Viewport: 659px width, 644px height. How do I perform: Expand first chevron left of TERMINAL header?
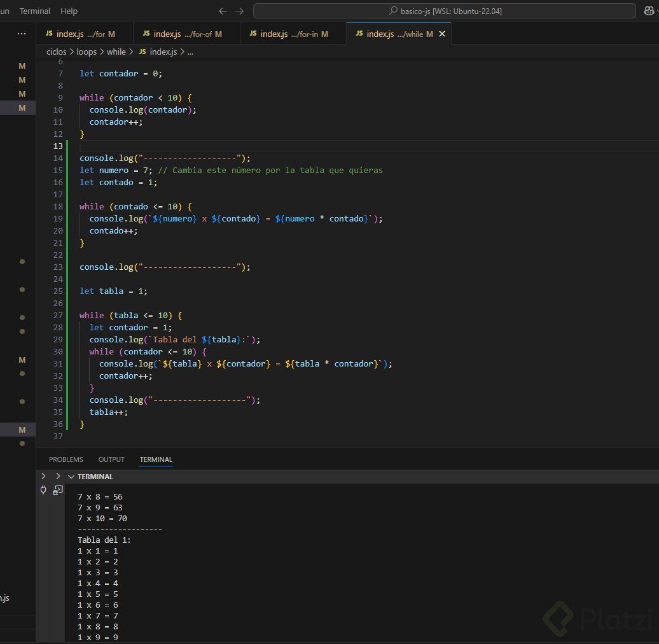click(x=43, y=476)
